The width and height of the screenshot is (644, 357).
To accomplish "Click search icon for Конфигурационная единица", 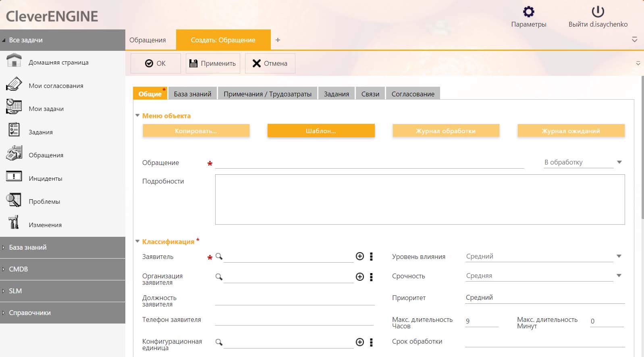I will [219, 342].
